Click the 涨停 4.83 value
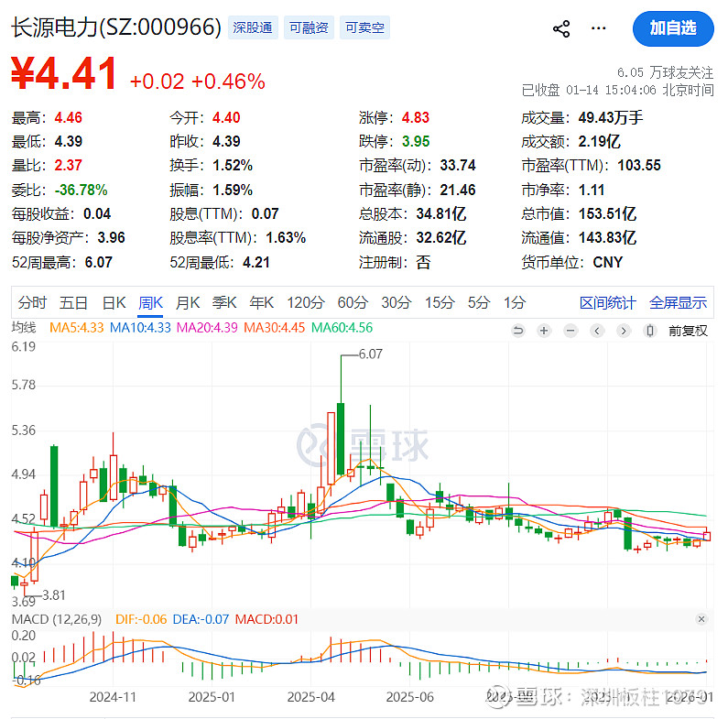728x719 pixels. click(416, 118)
